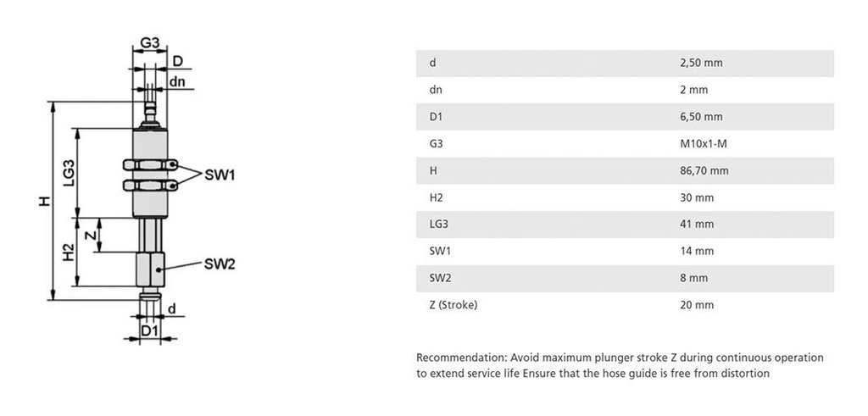The height and width of the screenshot is (416, 868).
Task: Click the 14 mm value for SW1
Action: [x=697, y=251]
